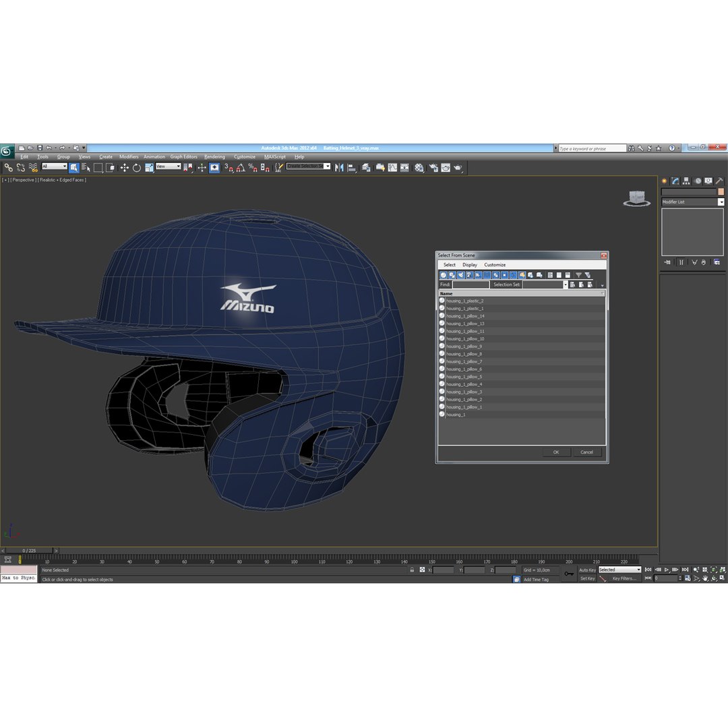Viewport: 728px width, 728px height.
Task: Toggle Display Lights filter in dialog
Action: pyautogui.click(x=461, y=275)
